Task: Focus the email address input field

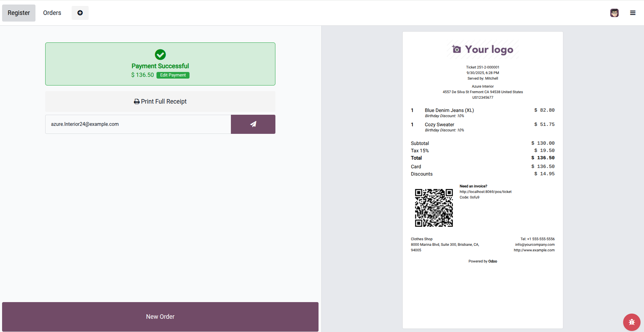Action: 138,124
